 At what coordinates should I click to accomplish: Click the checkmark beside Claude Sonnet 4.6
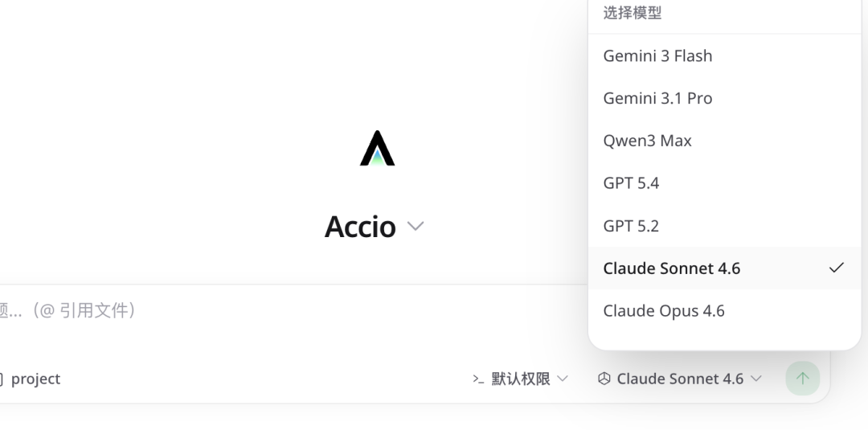click(837, 268)
